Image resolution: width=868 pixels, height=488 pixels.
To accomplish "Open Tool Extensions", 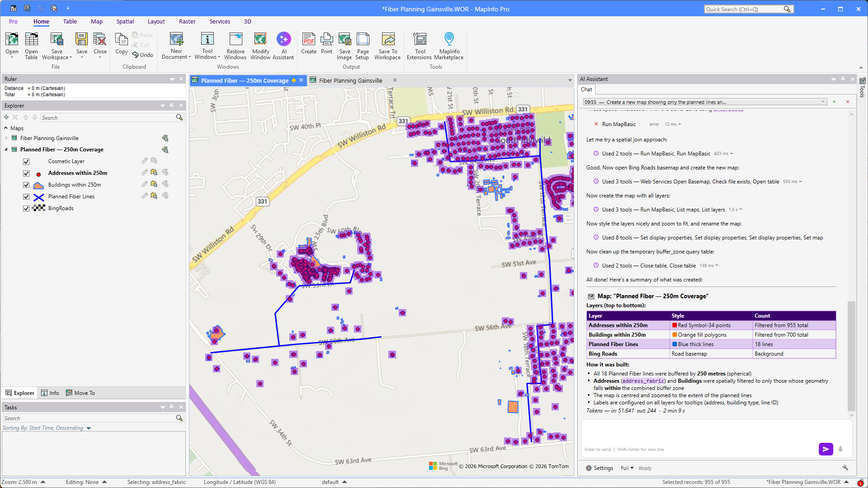I will point(420,46).
